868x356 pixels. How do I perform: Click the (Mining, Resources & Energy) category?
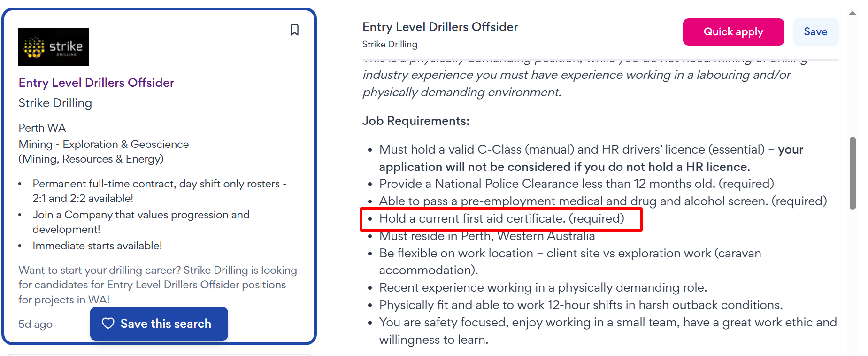[x=91, y=159]
